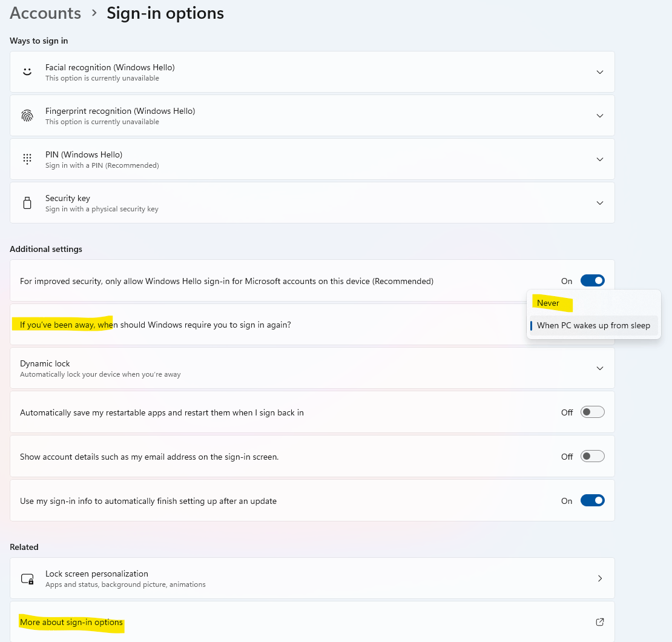Click the Dynamic lock label
The image size is (672, 642).
pyautogui.click(x=45, y=363)
